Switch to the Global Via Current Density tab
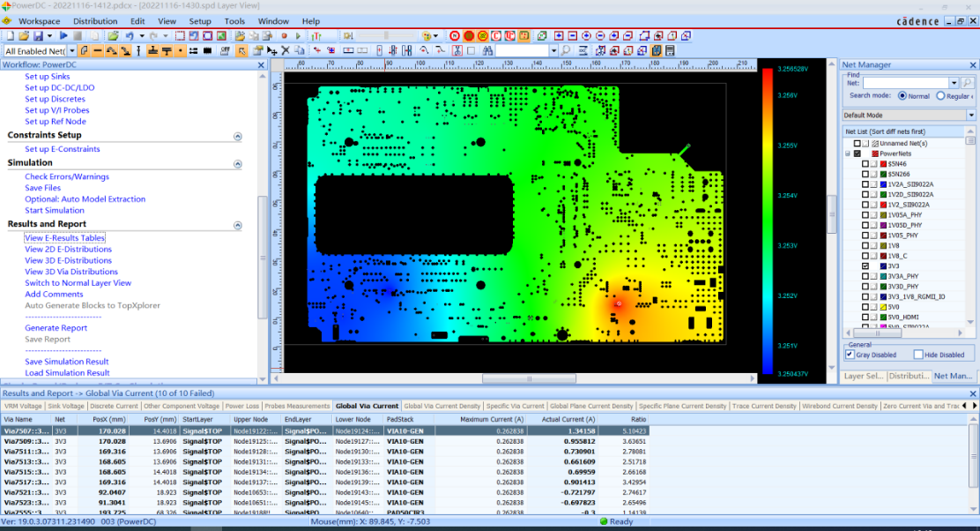This screenshot has height=531, width=980. 442,406
